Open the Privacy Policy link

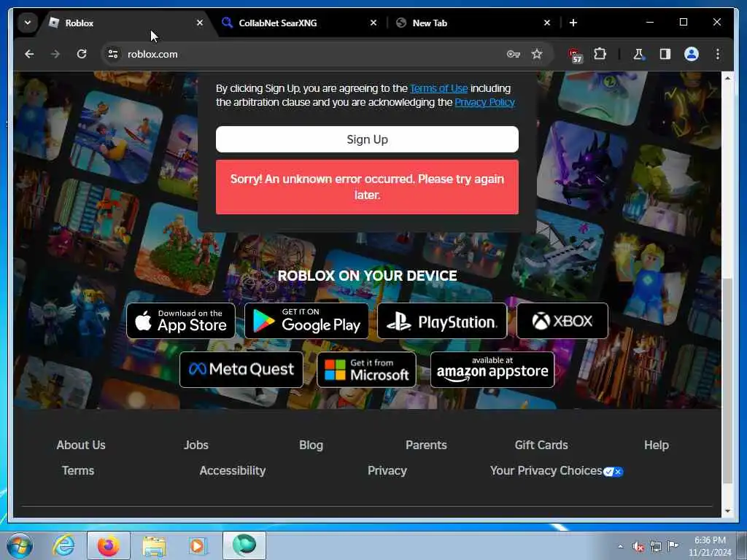coord(484,102)
